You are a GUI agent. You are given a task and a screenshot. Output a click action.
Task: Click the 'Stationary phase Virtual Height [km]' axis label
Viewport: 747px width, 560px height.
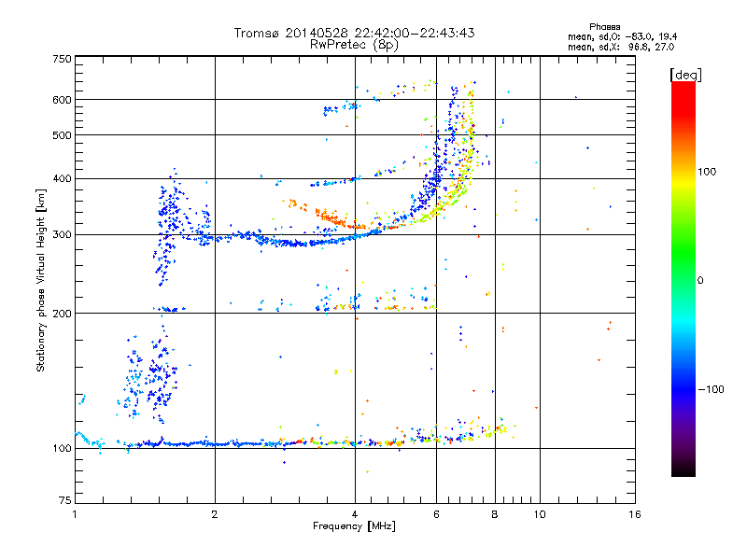(x=41, y=280)
